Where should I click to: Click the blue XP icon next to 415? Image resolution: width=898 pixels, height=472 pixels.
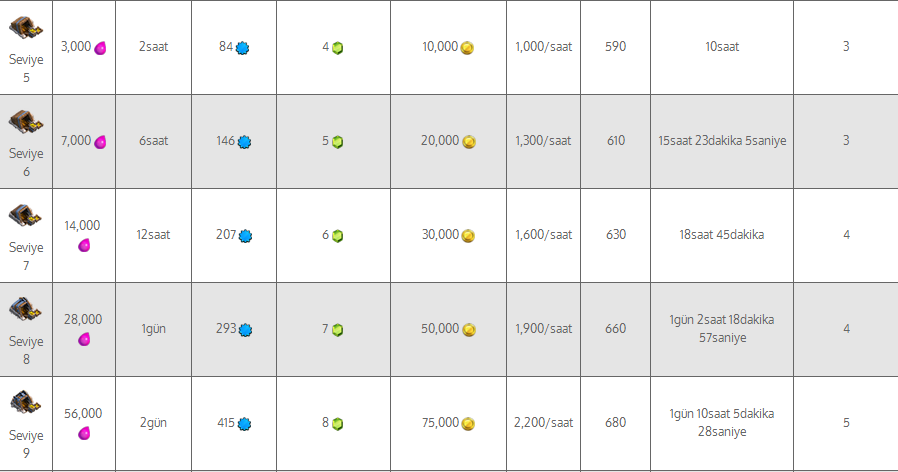pos(245,424)
